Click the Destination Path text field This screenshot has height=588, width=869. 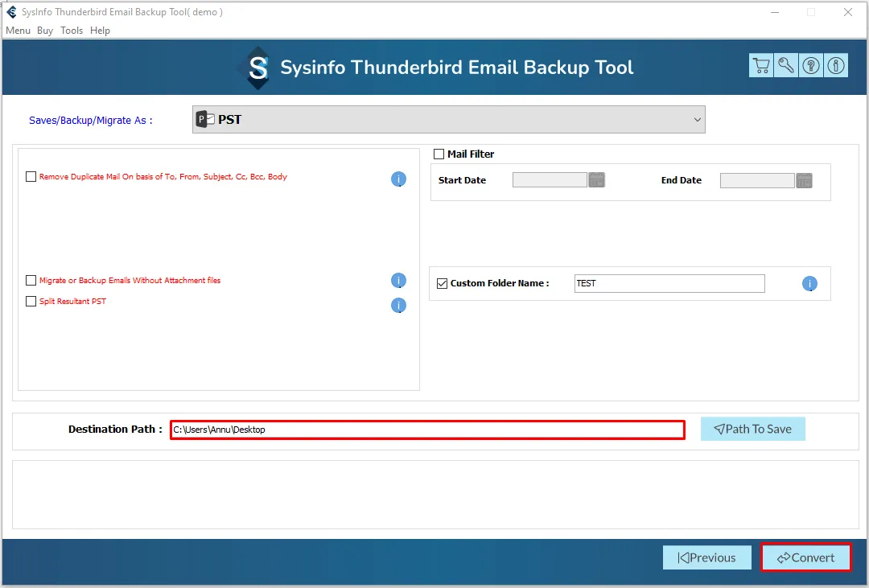426,430
